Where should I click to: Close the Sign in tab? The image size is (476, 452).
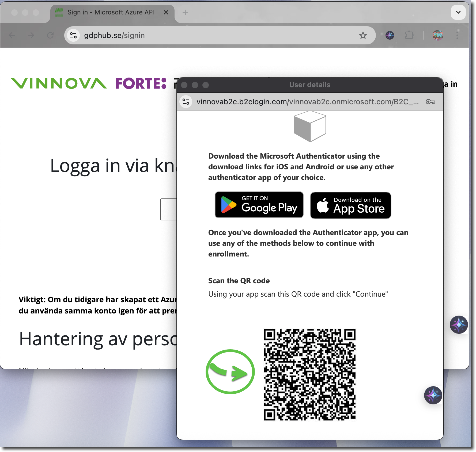tap(166, 12)
